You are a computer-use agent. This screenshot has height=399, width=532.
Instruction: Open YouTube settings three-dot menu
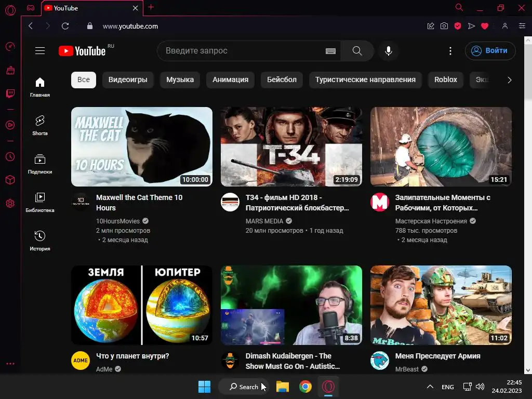450,51
